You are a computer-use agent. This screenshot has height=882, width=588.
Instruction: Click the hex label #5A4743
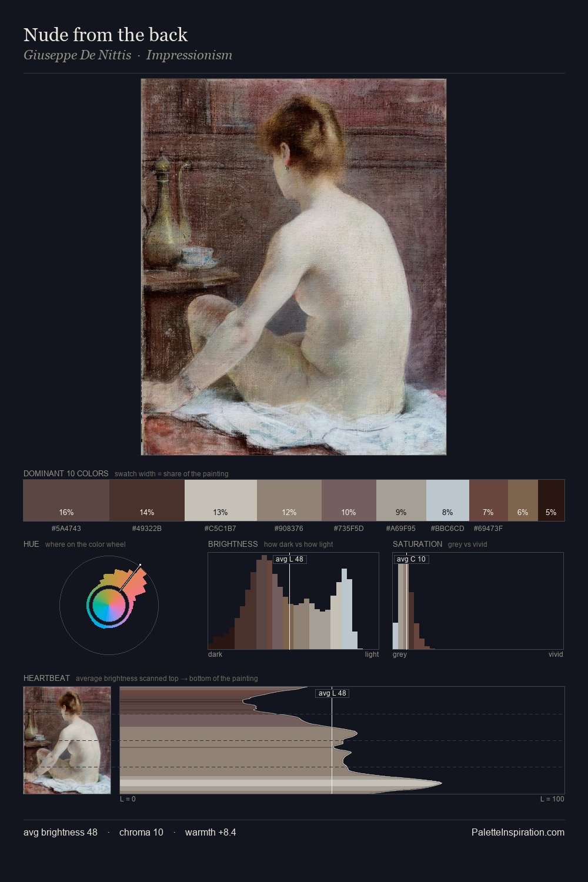66,529
